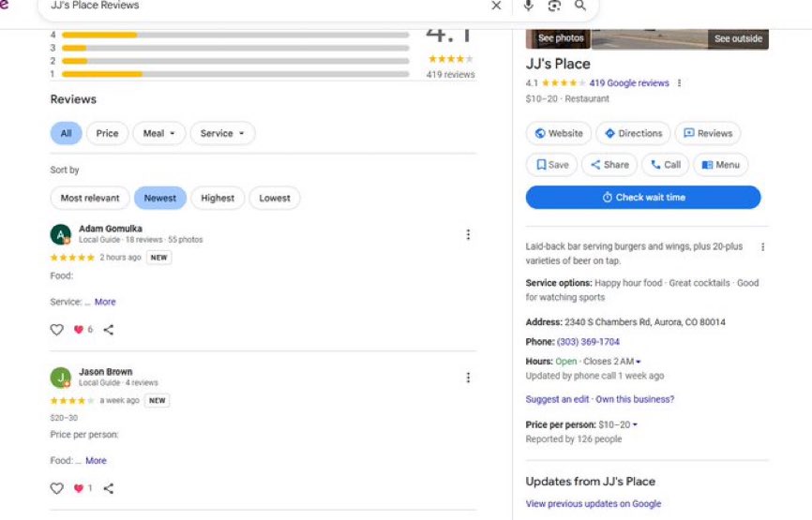Sort reviews by Newest
This screenshot has width=812, height=520.
[160, 199]
